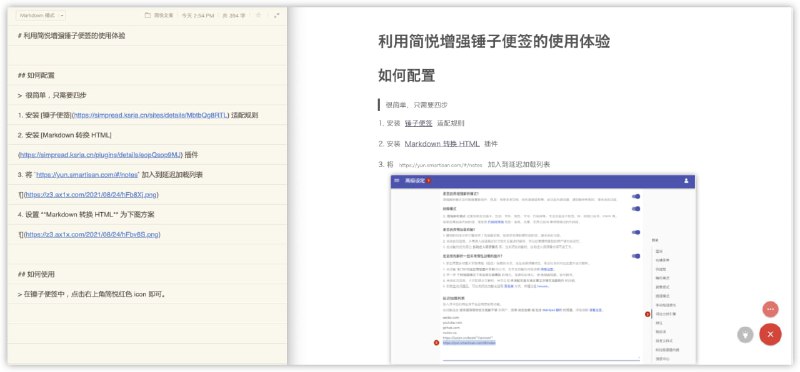Click the 很简单，只需要四步 blockquote in the preview
Screen dimensions: 800x372
[x=417, y=105]
